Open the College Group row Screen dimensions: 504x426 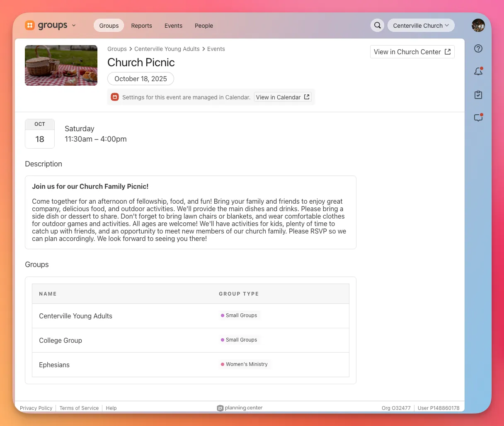[61, 340]
